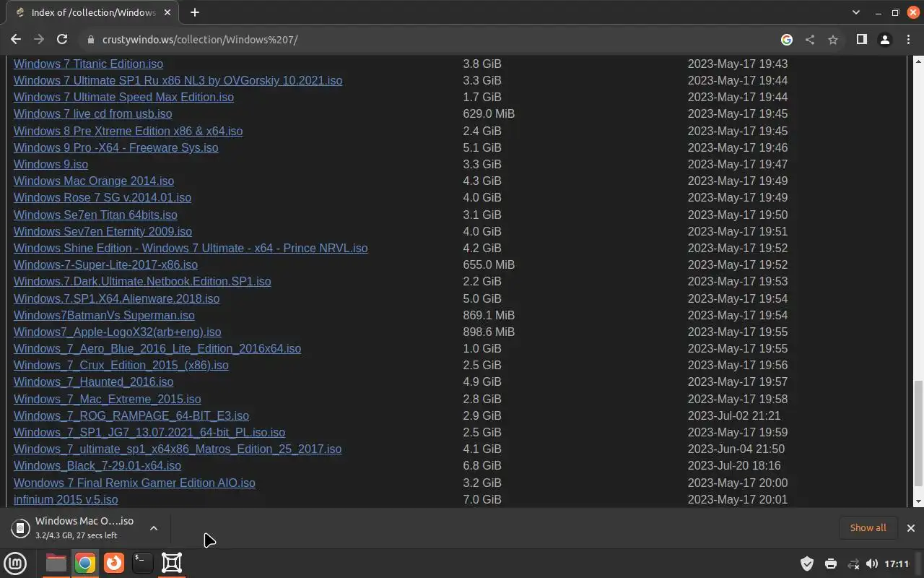Download Windows 7 Titanic Edition.iso
The width and height of the screenshot is (924, 578).
pos(88,64)
